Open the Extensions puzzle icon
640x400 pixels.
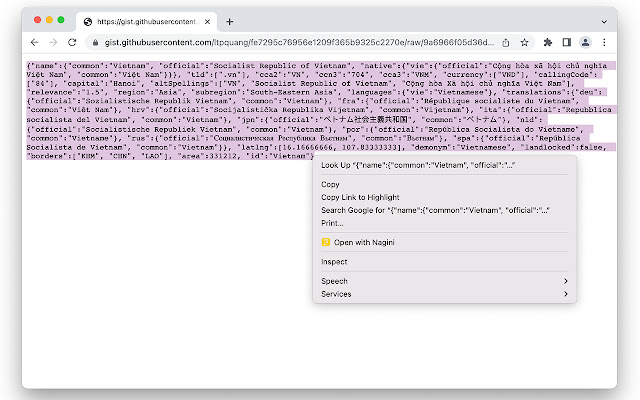coord(549,43)
